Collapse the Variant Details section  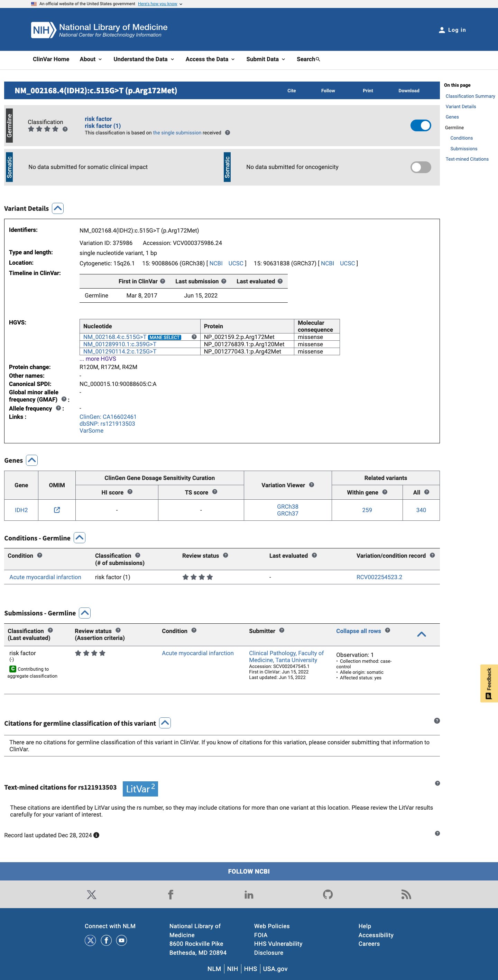57,208
